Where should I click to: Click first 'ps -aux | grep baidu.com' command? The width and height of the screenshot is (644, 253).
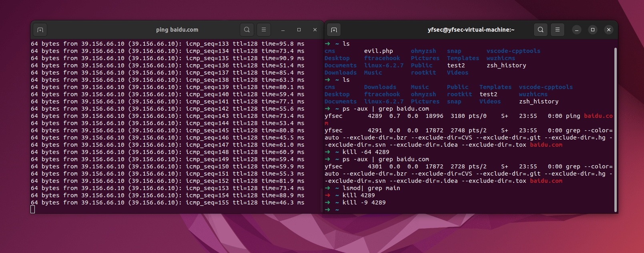(x=386, y=109)
